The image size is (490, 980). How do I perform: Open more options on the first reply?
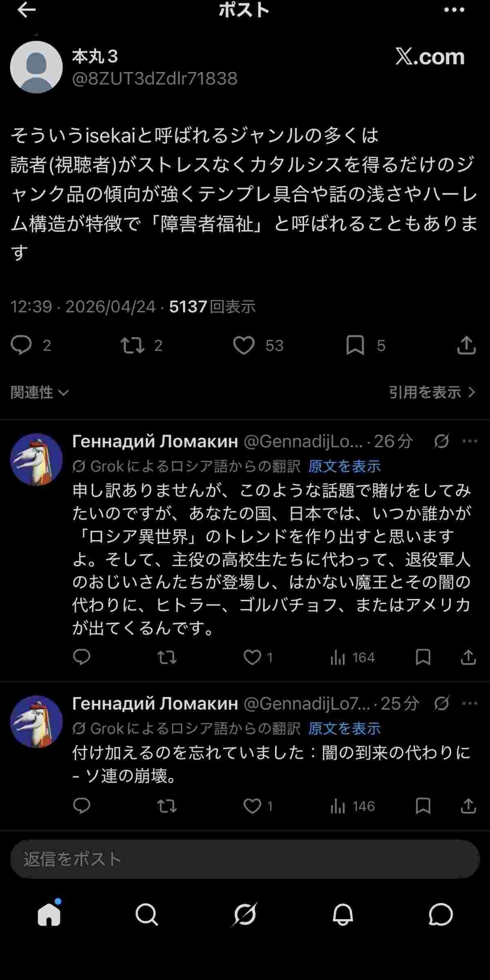point(470,441)
